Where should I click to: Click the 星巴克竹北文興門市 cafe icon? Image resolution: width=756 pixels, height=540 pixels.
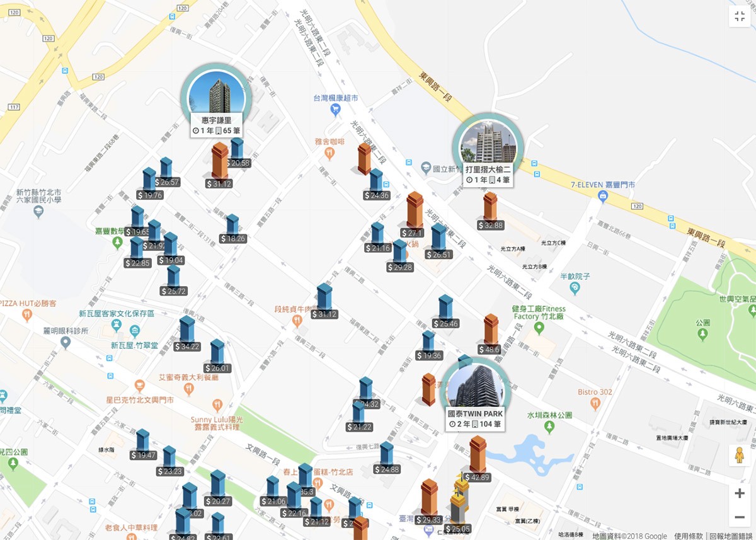[x=140, y=386]
